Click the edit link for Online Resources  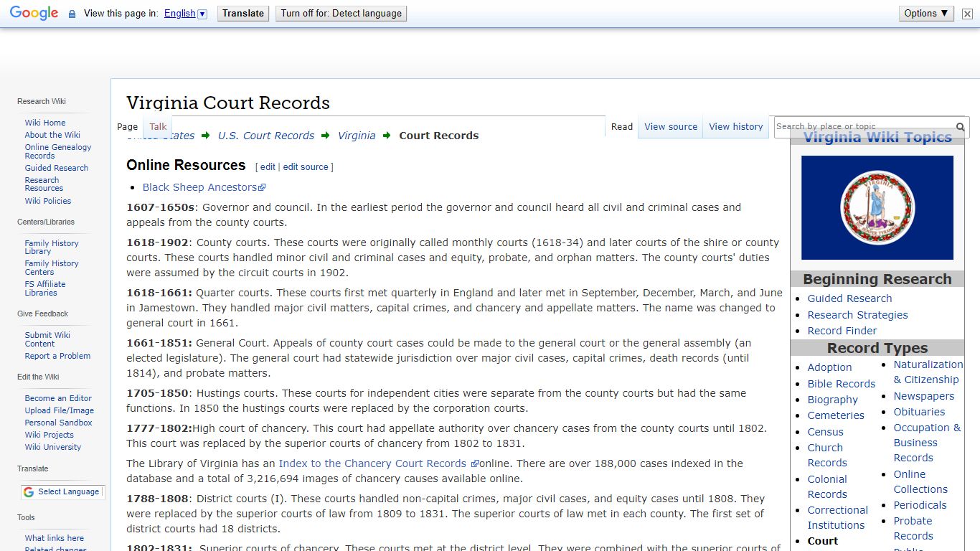coord(268,167)
